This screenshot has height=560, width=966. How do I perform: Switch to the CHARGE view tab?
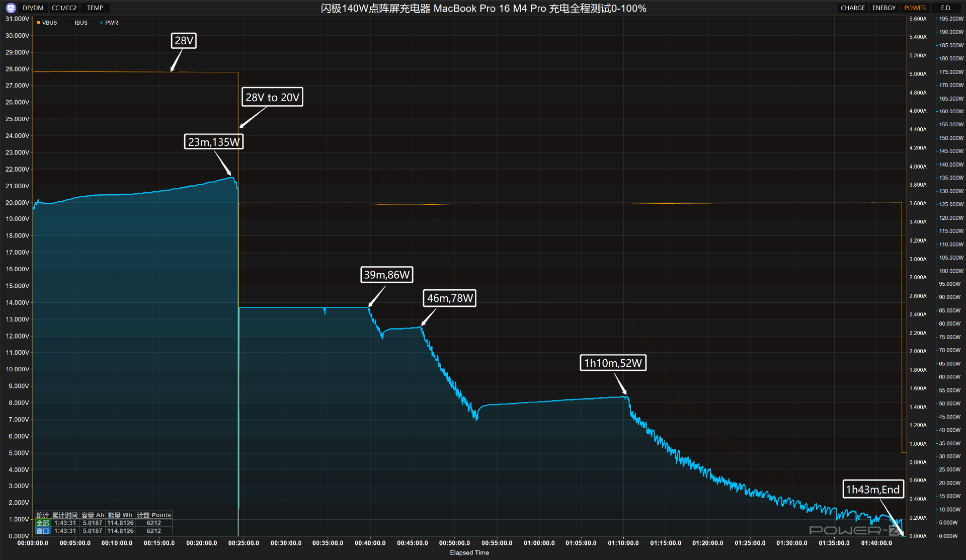click(853, 8)
